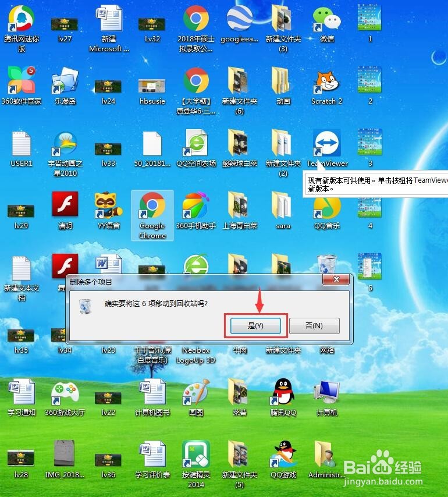Select the IMG_2018... photo file

65,453
